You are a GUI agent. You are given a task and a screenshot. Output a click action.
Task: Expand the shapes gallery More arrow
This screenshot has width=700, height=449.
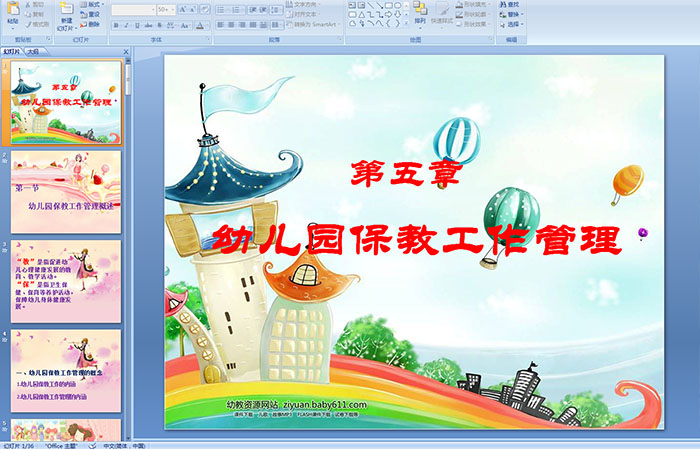pyautogui.click(x=406, y=23)
